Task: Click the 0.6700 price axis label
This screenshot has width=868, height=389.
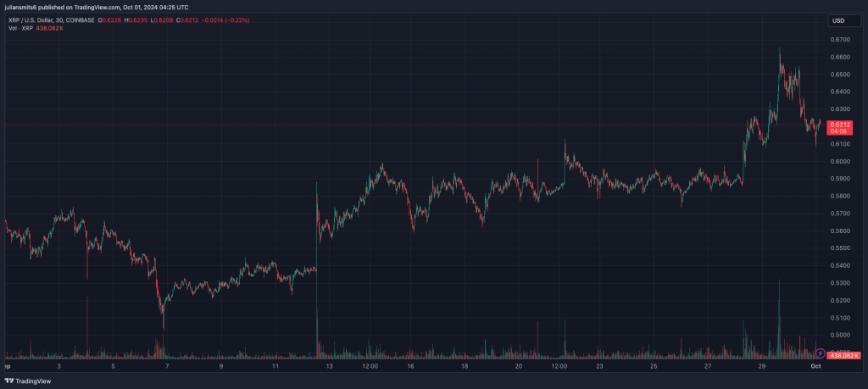Action: click(x=840, y=40)
